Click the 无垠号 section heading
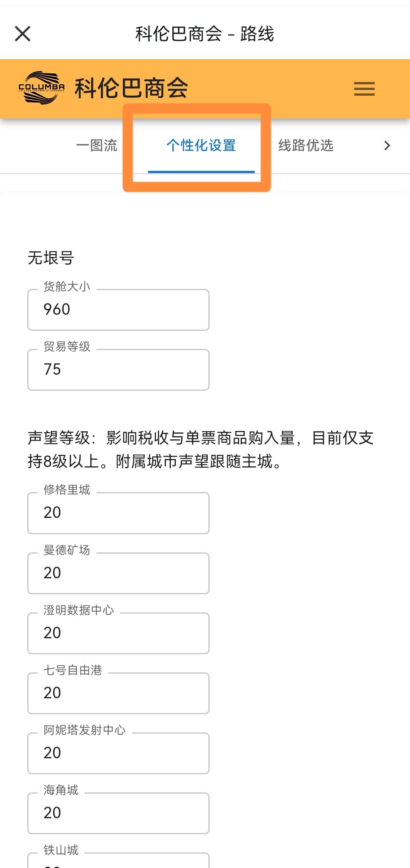The image size is (410, 868). (51, 258)
